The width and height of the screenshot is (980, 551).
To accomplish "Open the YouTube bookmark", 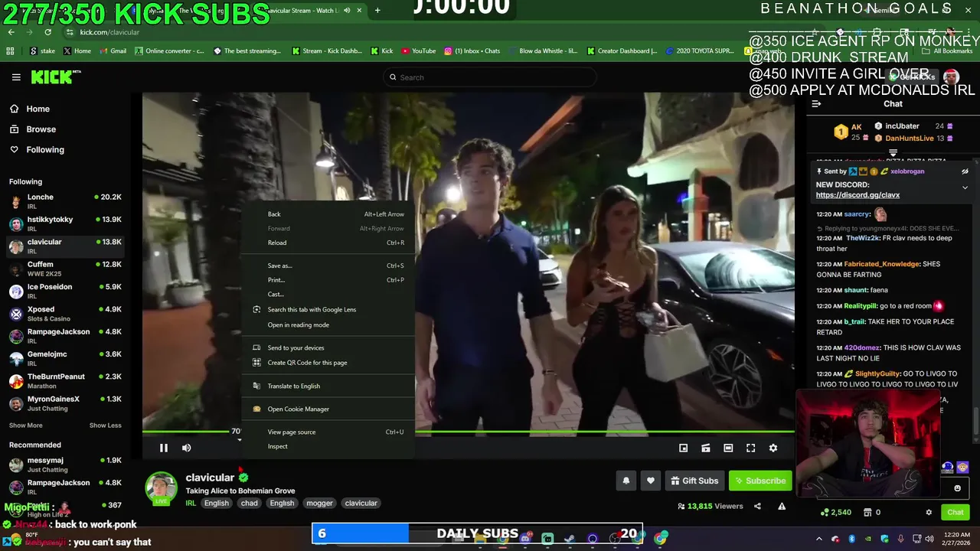I will click(x=417, y=51).
